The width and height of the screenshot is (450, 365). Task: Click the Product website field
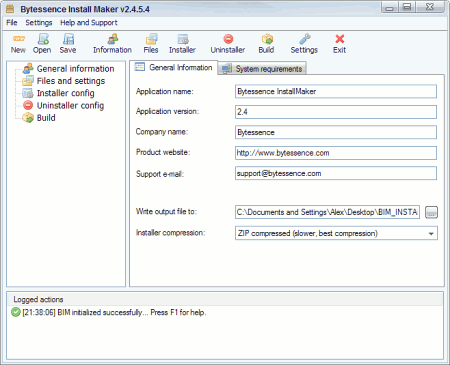(x=336, y=153)
